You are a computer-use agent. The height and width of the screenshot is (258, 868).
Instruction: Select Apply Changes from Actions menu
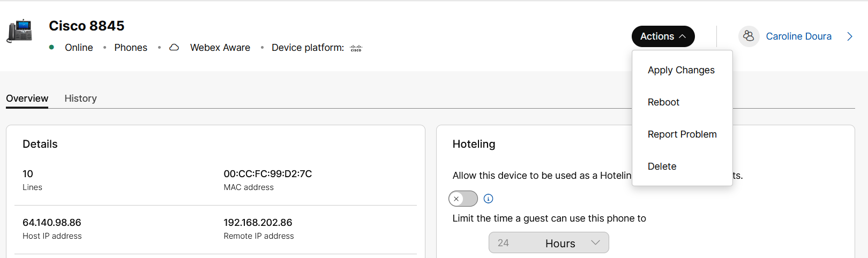(681, 70)
